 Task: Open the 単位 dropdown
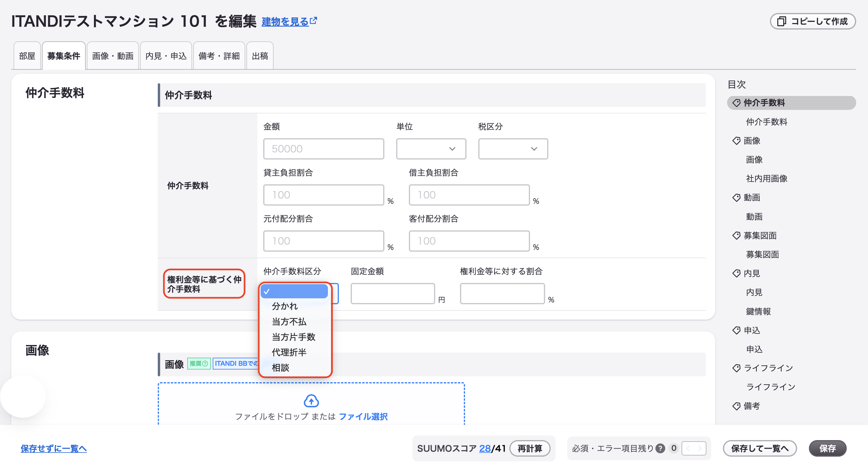pyautogui.click(x=431, y=149)
